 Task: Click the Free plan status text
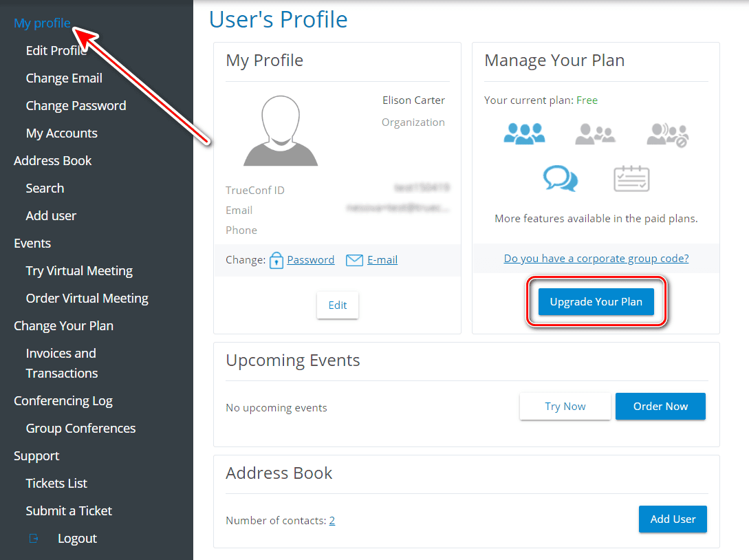pos(587,100)
